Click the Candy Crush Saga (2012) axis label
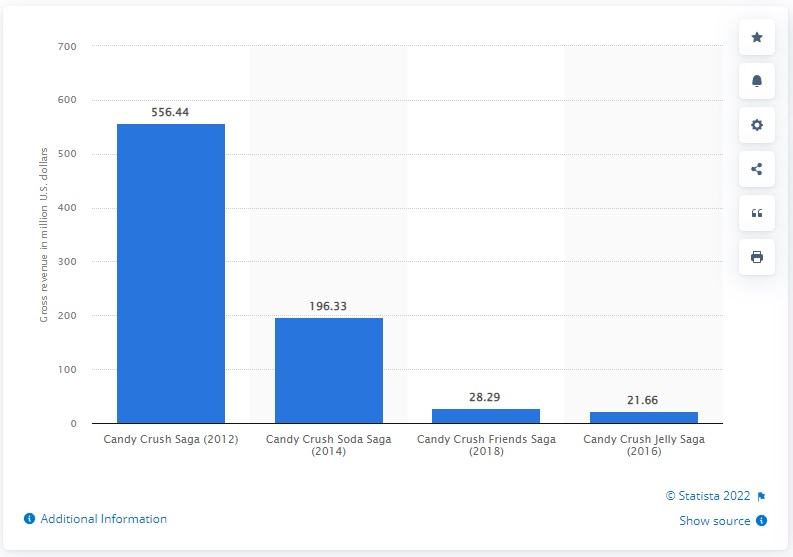 point(171,439)
